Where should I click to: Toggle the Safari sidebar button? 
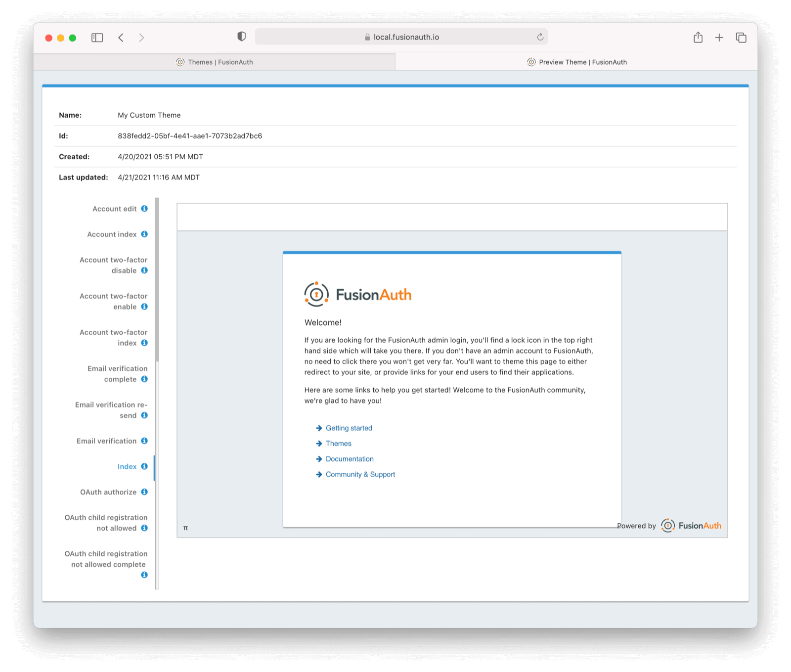pos(97,38)
